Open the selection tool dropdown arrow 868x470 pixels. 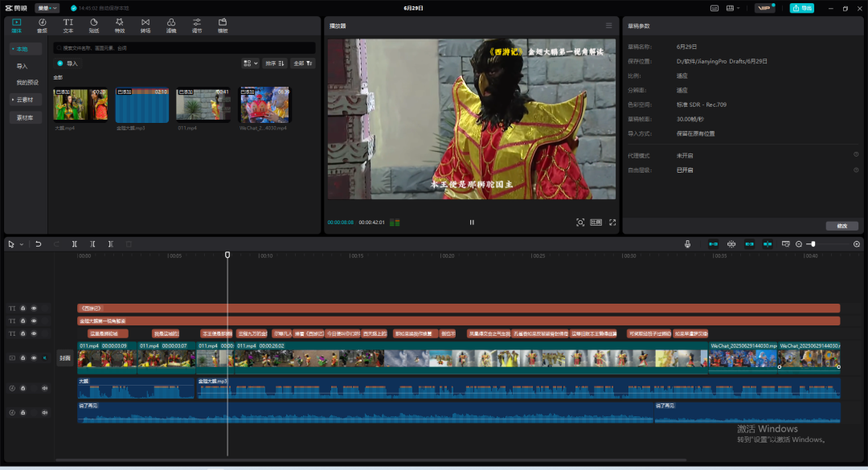tap(22, 244)
